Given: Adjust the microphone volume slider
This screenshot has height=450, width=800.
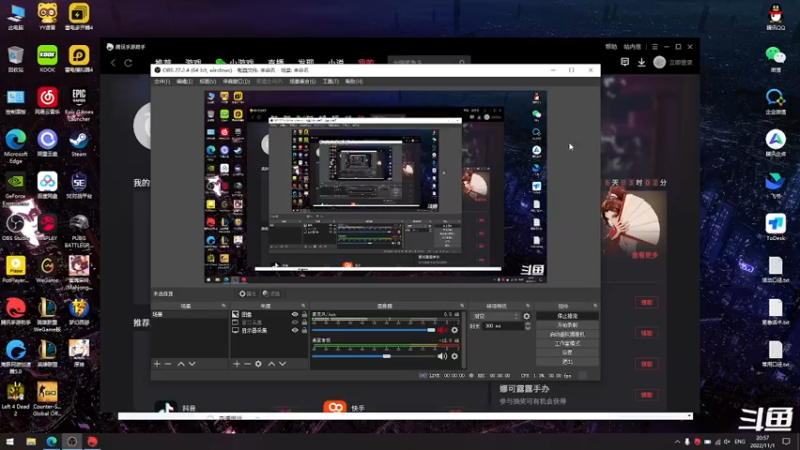Looking at the screenshot, I should [373, 330].
